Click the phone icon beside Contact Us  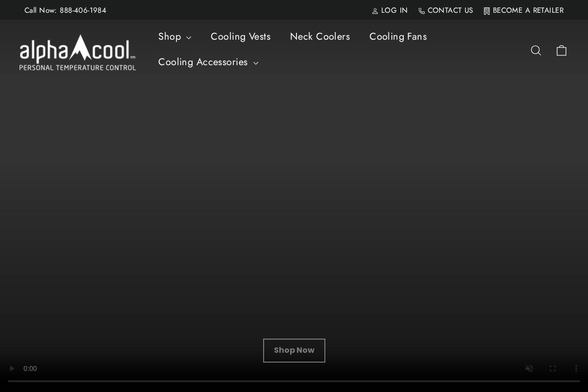pyautogui.click(x=422, y=10)
